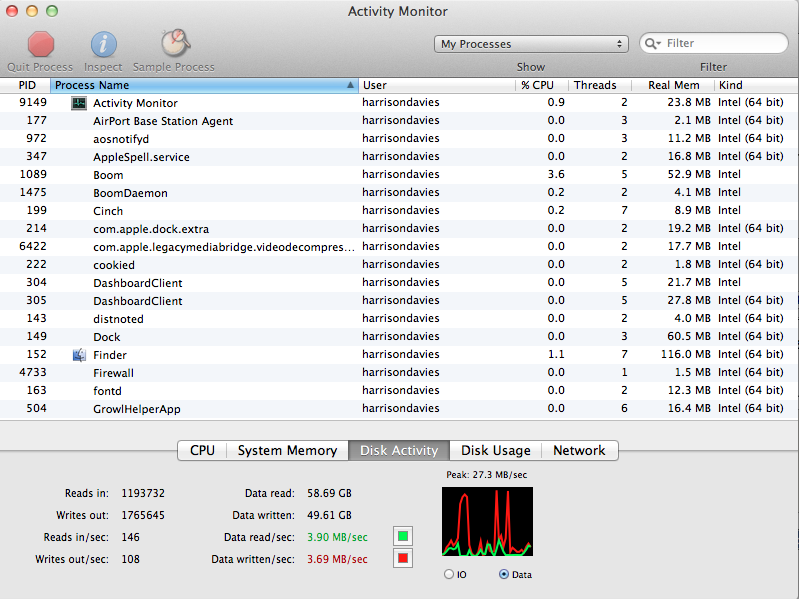
Task: Click the disk activity graph
Action: 487,521
